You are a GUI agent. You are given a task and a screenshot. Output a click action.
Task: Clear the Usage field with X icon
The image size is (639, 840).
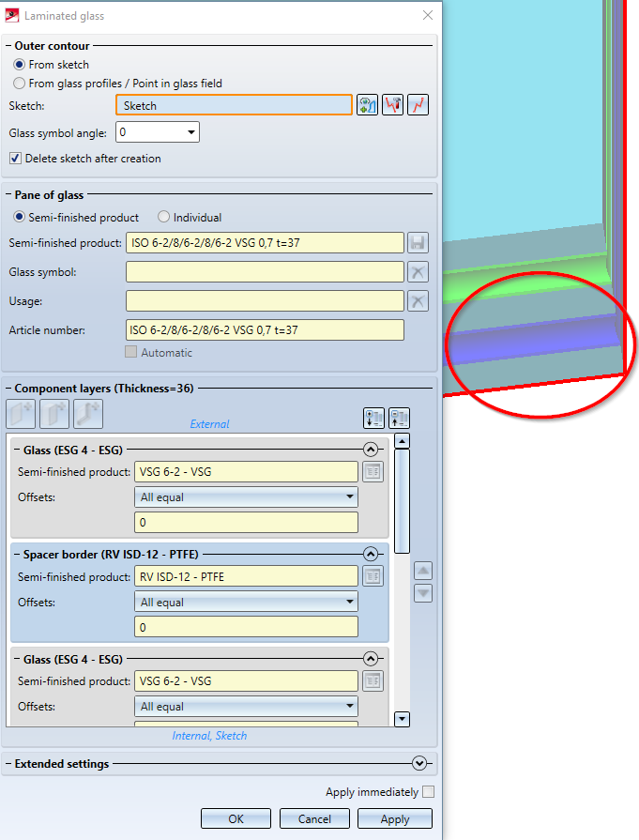[418, 301]
